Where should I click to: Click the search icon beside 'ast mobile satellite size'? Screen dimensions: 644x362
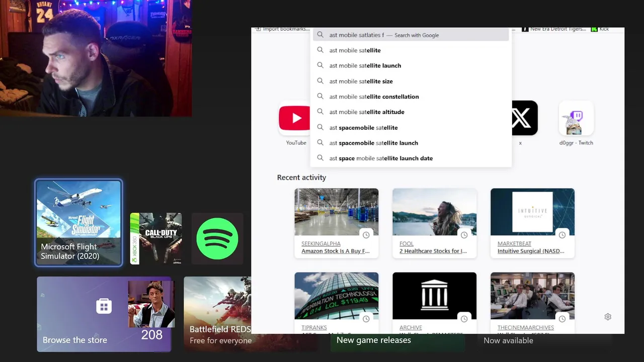coord(320,81)
